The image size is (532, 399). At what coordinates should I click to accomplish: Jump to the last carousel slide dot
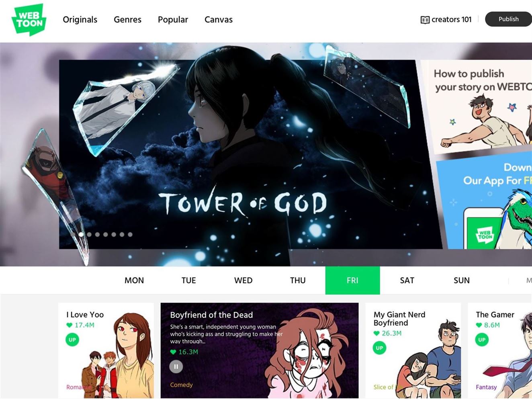click(130, 234)
